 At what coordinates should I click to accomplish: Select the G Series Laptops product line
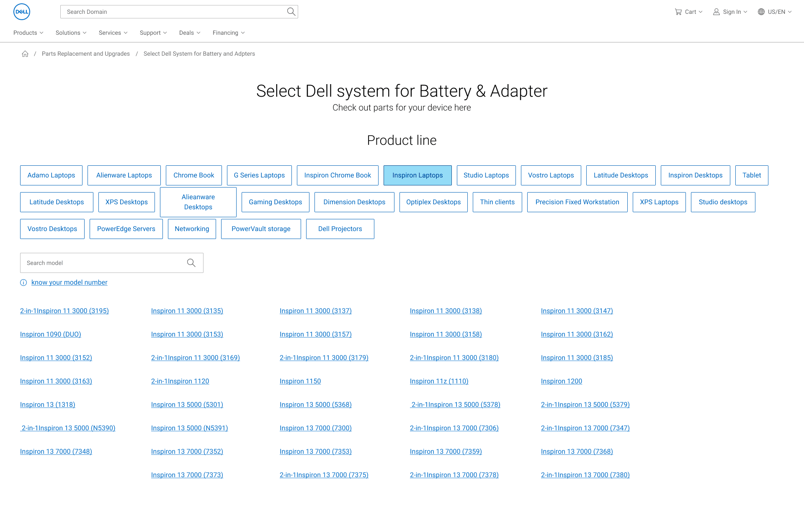[259, 175]
